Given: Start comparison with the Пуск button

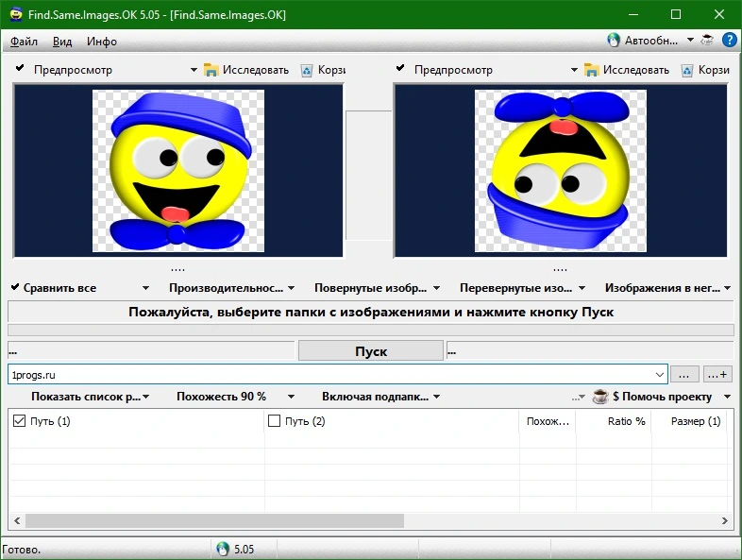Looking at the screenshot, I should (x=370, y=351).
